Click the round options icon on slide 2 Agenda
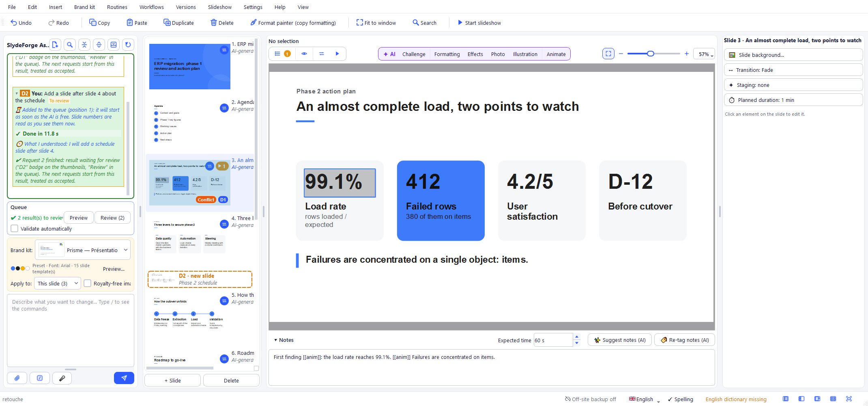Screen dimensions: 868x406 224,108
